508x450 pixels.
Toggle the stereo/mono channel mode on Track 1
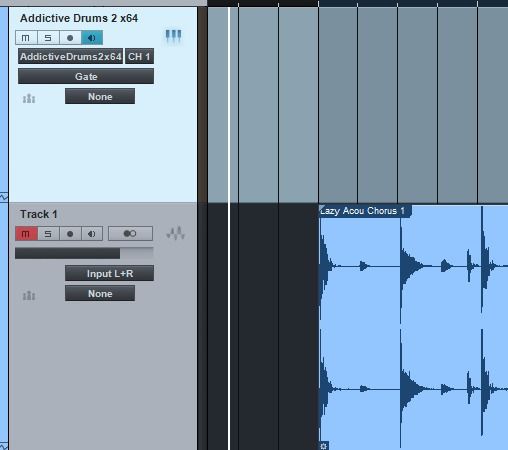tap(130, 234)
